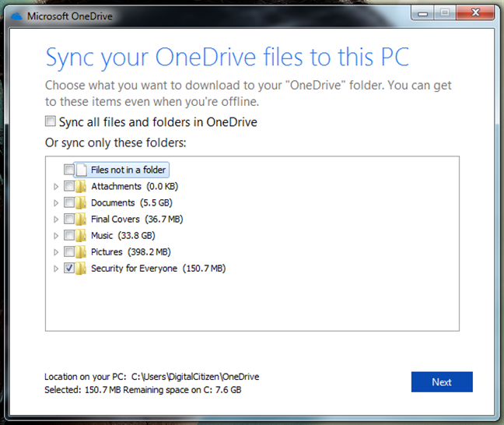Check Sync all files and folders in OneDrive
The height and width of the screenshot is (425, 504).
[50, 121]
